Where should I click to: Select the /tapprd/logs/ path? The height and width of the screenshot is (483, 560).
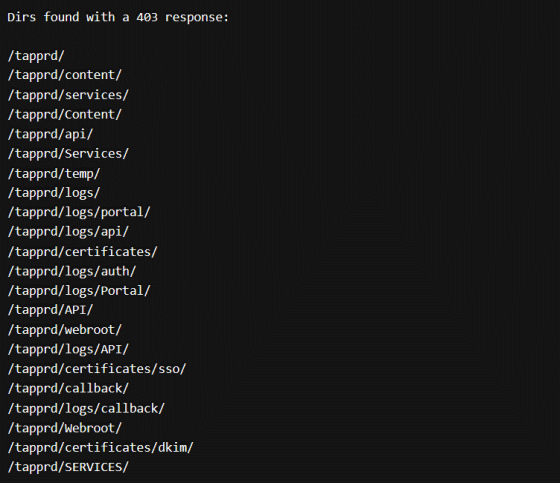(x=54, y=193)
